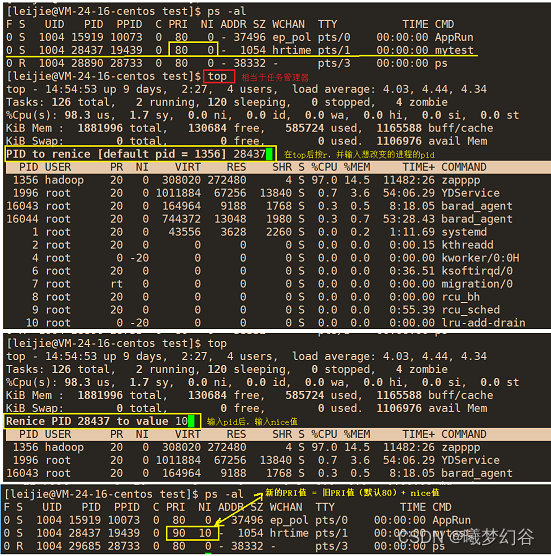Select the kthreadd command name
This screenshot has height=556, width=551.
click(467, 245)
